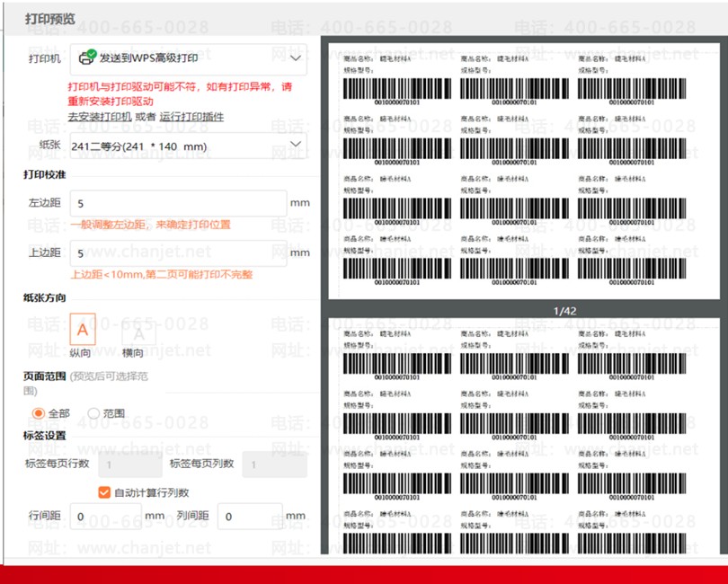The width and height of the screenshot is (728, 584).
Task: Expand the printer dropdown chevron
Action: coord(296,58)
